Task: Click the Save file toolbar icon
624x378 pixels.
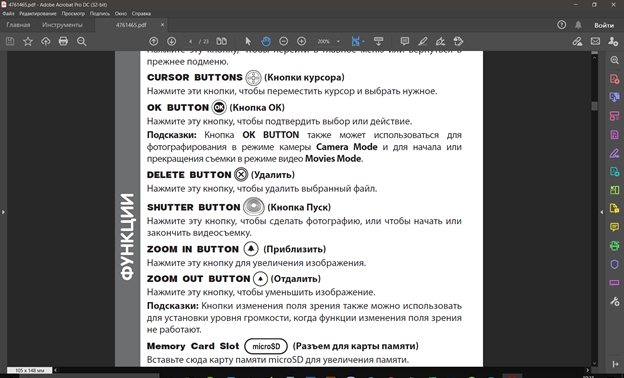Action: pos(10,41)
